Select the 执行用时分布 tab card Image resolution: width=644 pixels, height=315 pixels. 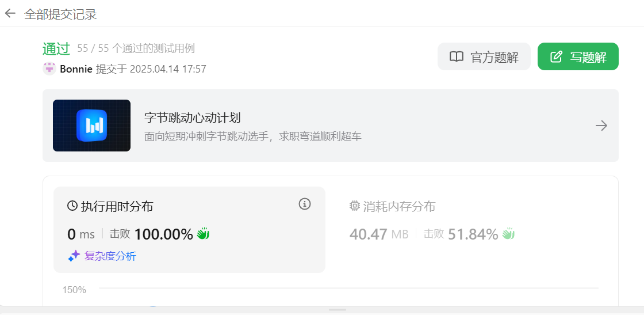tap(189, 229)
